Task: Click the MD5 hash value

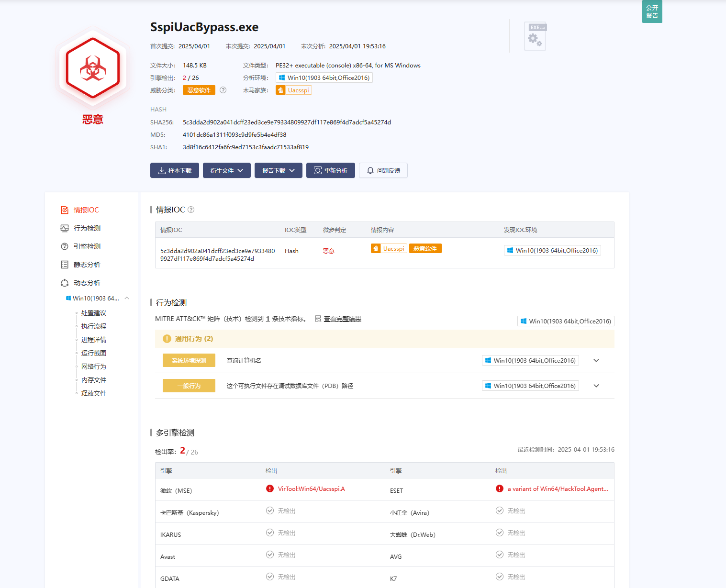Action: point(235,134)
